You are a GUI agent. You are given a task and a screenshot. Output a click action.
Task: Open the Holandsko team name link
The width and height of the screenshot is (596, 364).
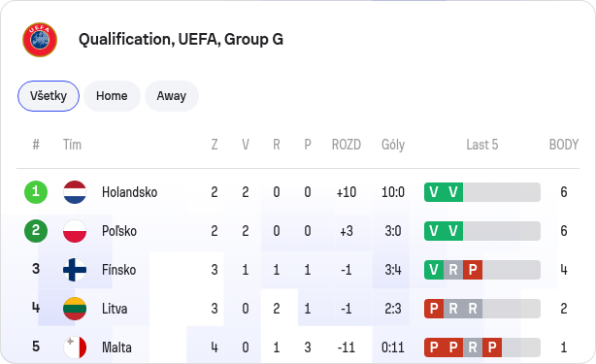pyautogui.click(x=130, y=192)
